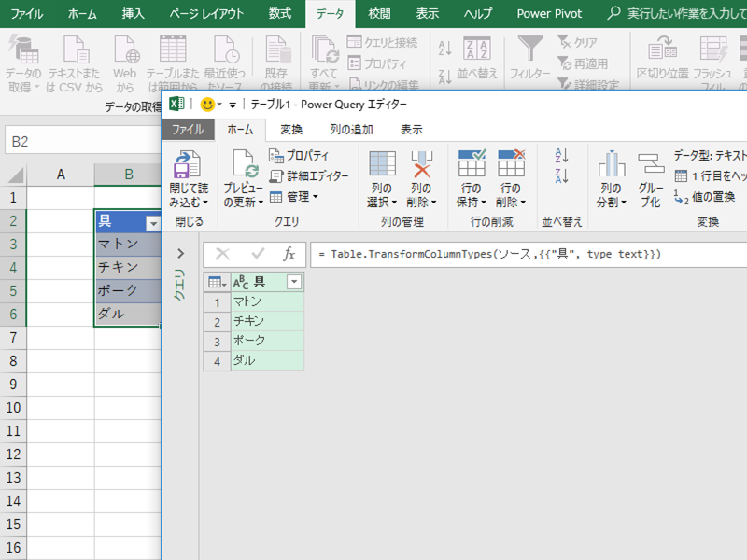
Task: Open the File (ファイル) tab in Power Query
Action: click(188, 130)
